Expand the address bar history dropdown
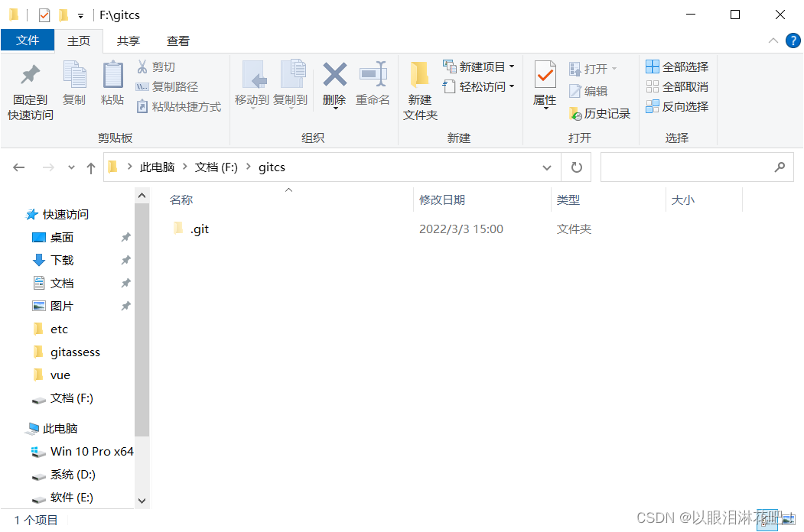The height and width of the screenshot is (532, 804). (547, 167)
